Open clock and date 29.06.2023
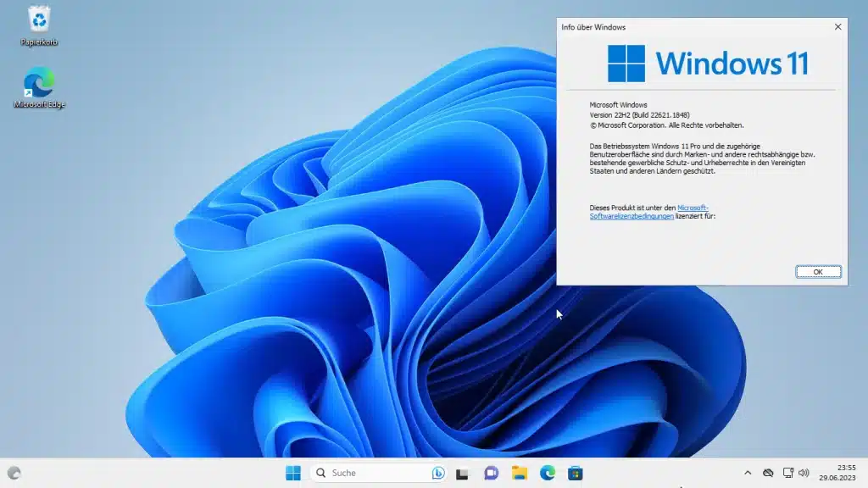The height and width of the screenshot is (488, 868). [837, 473]
